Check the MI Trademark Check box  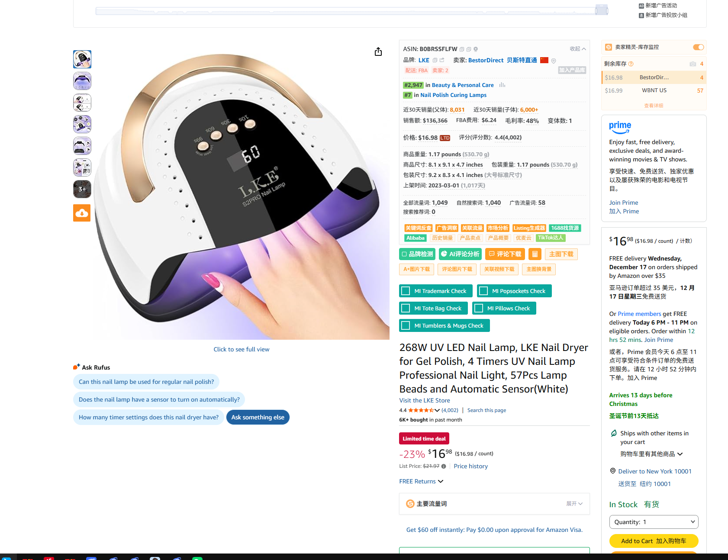coord(406,291)
